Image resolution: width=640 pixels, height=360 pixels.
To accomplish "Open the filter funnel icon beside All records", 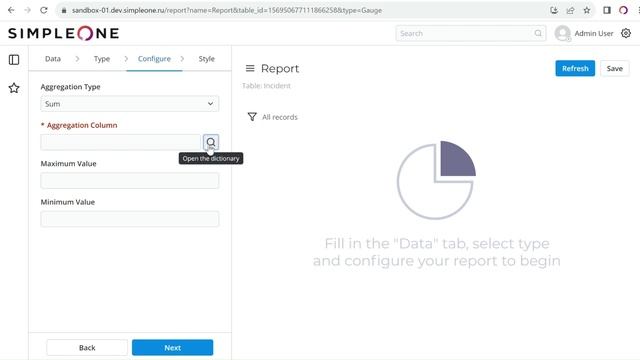I will 252,117.
